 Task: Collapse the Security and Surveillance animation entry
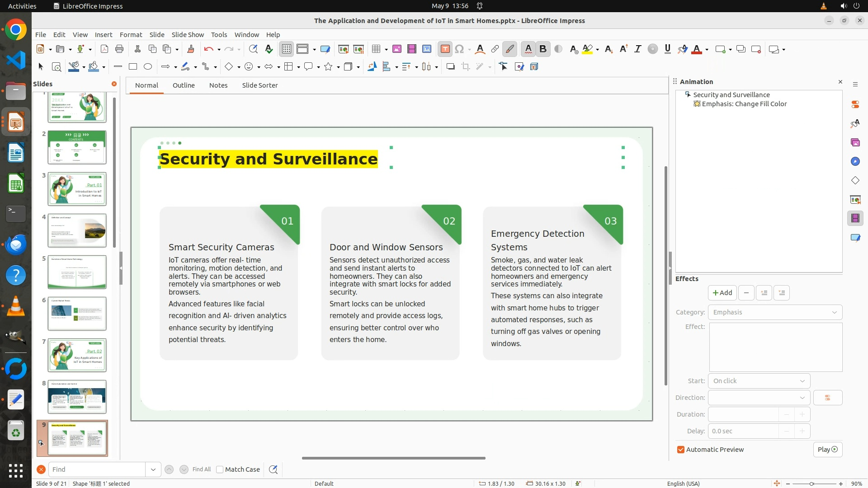[x=688, y=95]
